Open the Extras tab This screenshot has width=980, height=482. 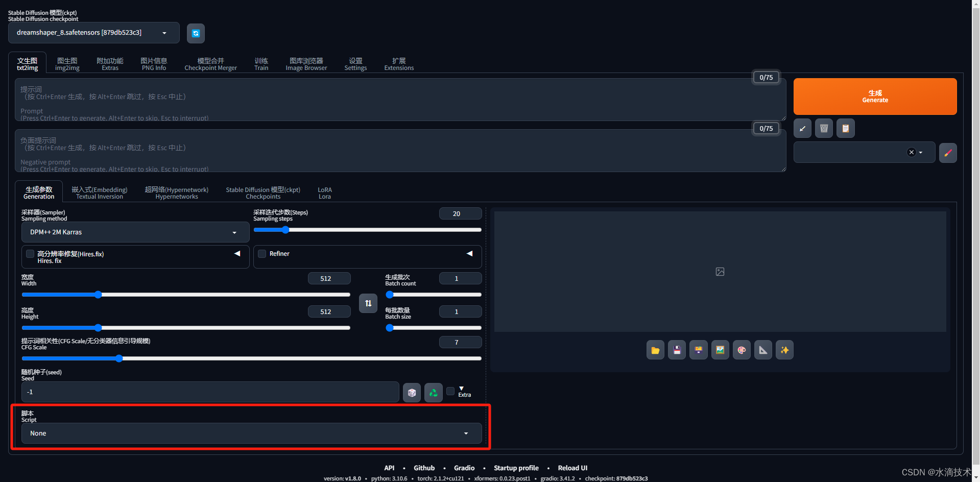pos(110,64)
